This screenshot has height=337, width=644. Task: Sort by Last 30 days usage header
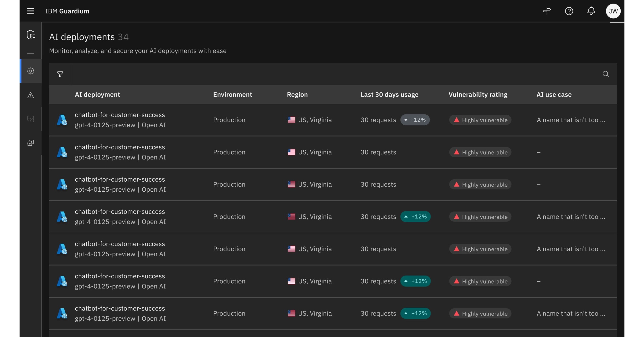pyautogui.click(x=389, y=94)
